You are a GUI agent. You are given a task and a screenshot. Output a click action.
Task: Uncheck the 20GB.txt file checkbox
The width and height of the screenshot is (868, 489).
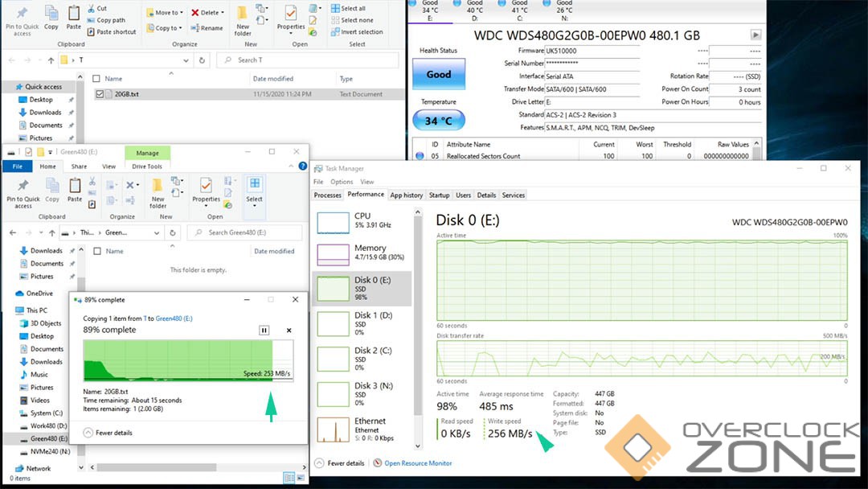[100, 94]
